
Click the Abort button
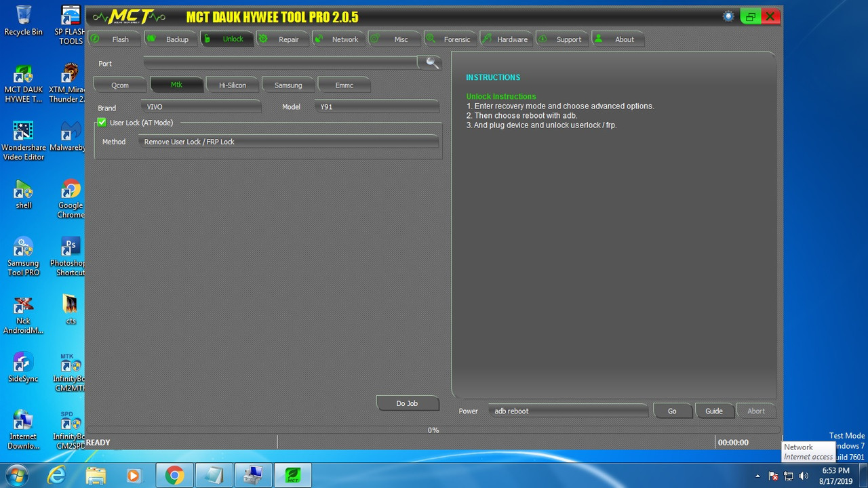756,411
